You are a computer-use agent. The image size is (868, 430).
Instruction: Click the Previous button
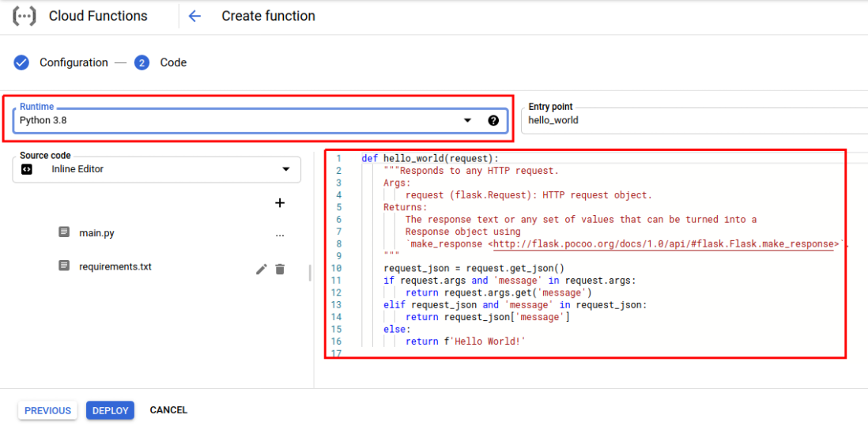click(47, 410)
